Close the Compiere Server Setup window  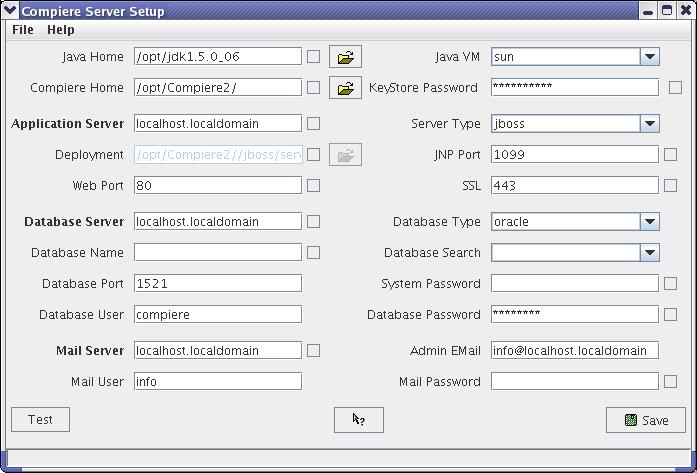[686, 11]
